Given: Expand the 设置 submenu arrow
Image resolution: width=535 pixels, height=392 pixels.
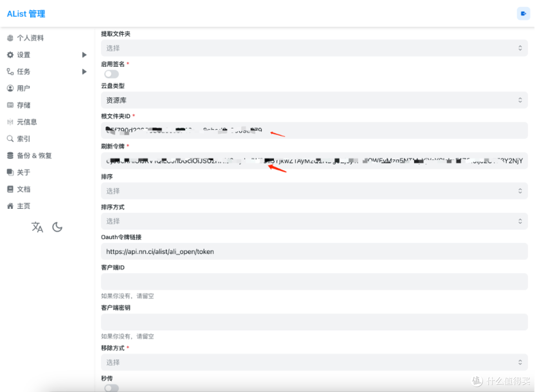Looking at the screenshot, I should click(84, 55).
